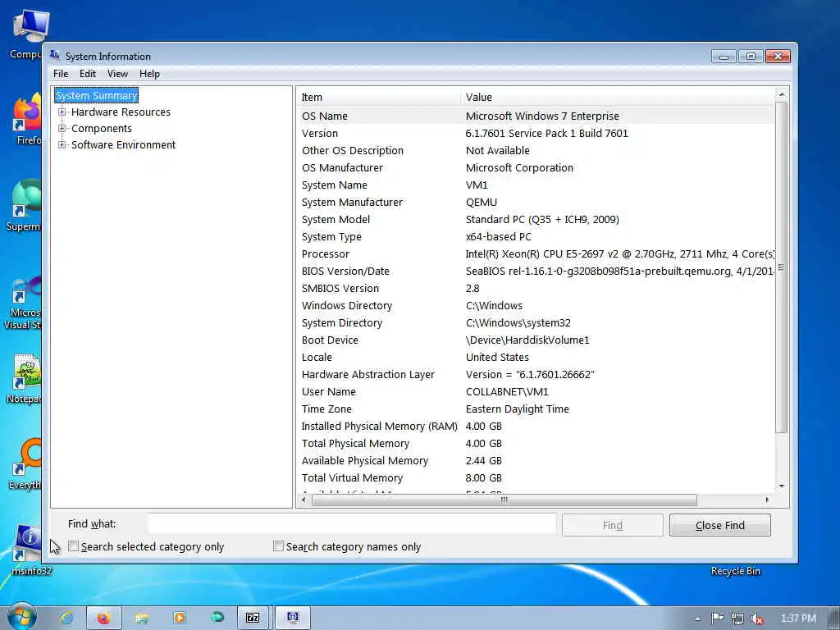This screenshot has width=840, height=630.
Task: Click the vertical scrollbar down arrow
Action: point(782,486)
